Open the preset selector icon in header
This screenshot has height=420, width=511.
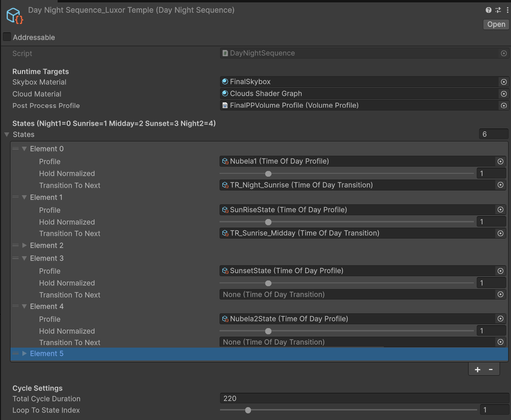(x=498, y=10)
